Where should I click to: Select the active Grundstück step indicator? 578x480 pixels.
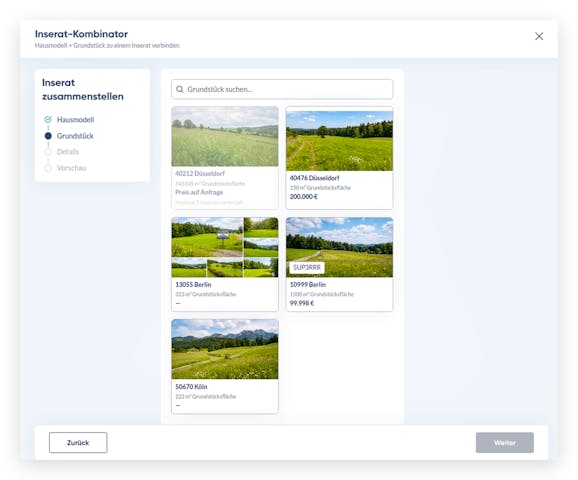[x=48, y=136]
